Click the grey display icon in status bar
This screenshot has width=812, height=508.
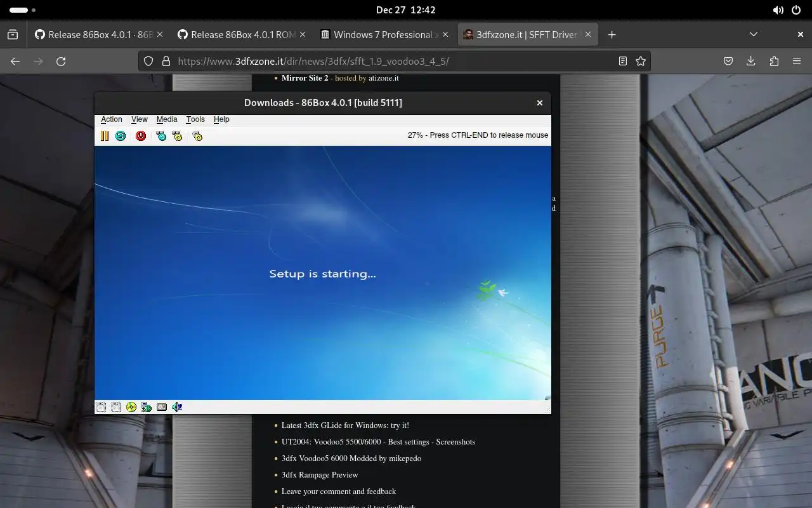point(162,407)
